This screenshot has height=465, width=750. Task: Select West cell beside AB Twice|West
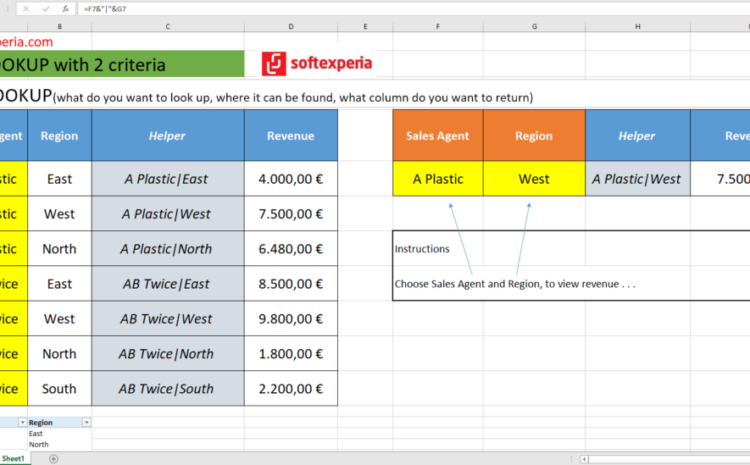[59, 319]
